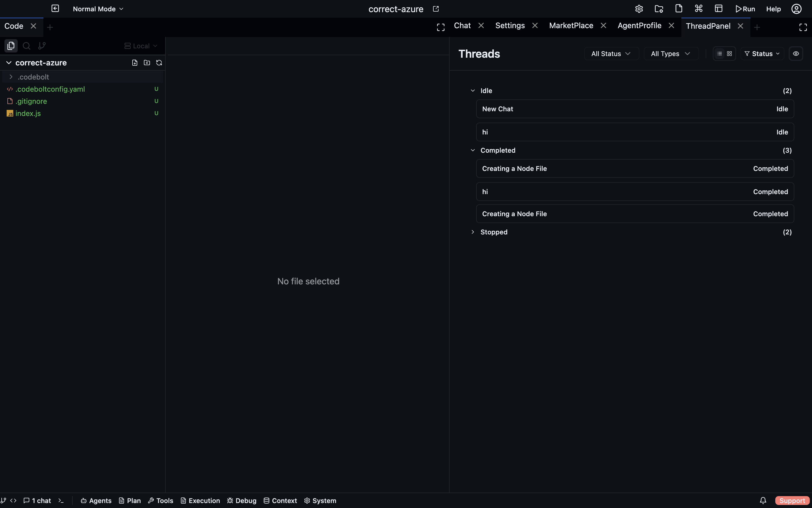Click the new file icon in explorer
The image size is (812, 508).
(135, 63)
